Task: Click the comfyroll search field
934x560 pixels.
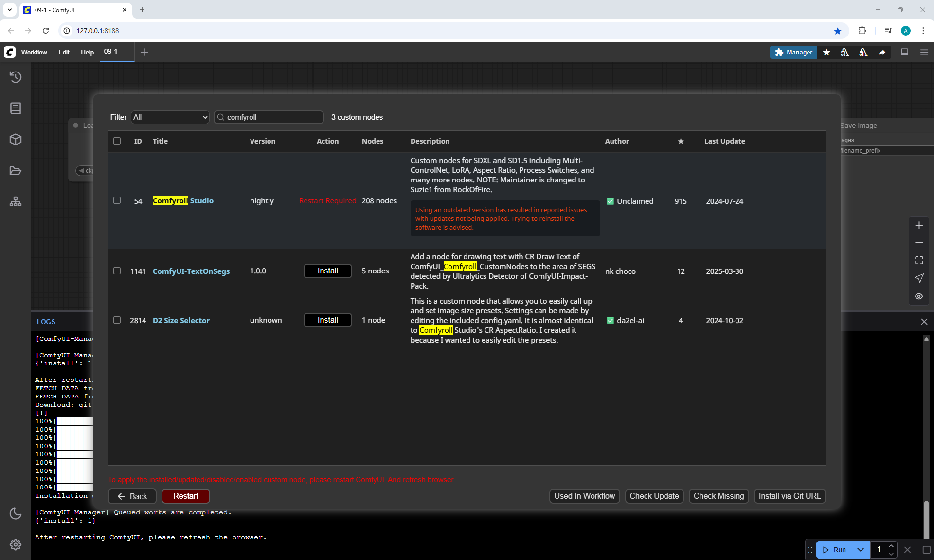Action: tap(272, 117)
